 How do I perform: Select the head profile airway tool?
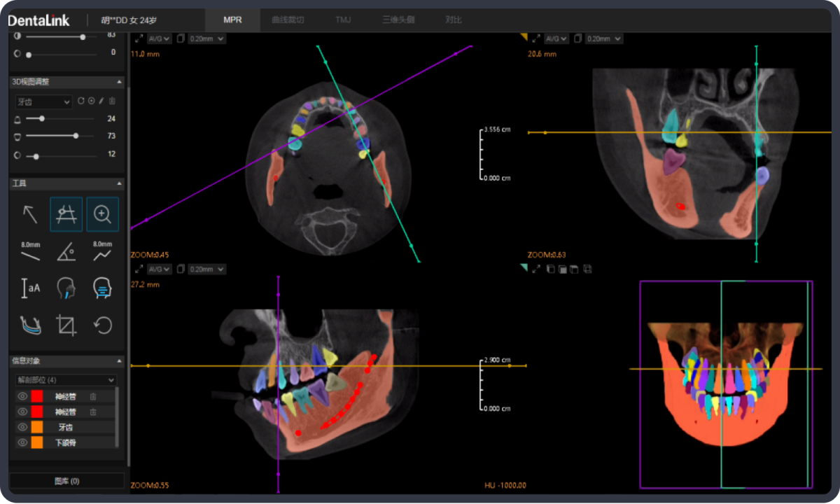coord(66,288)
